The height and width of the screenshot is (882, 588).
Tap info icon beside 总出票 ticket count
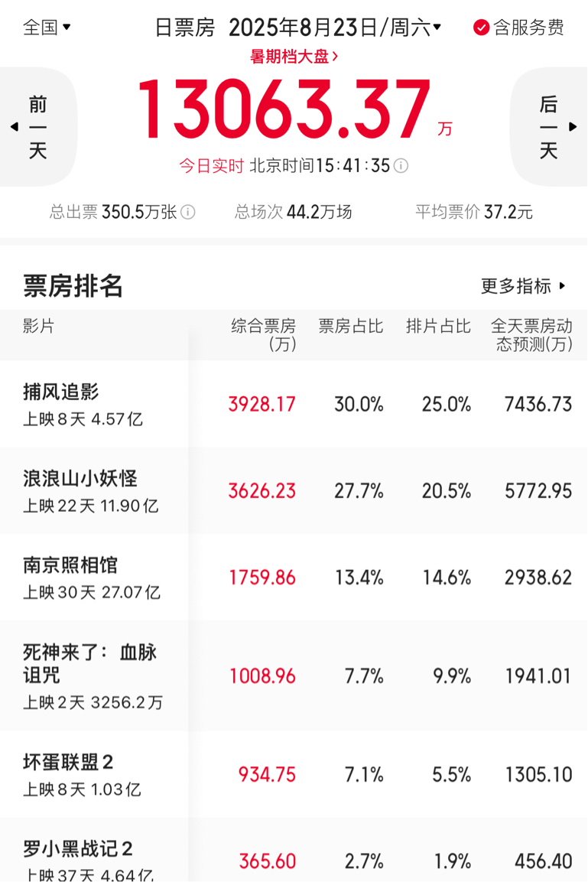(x=188, y=212)
